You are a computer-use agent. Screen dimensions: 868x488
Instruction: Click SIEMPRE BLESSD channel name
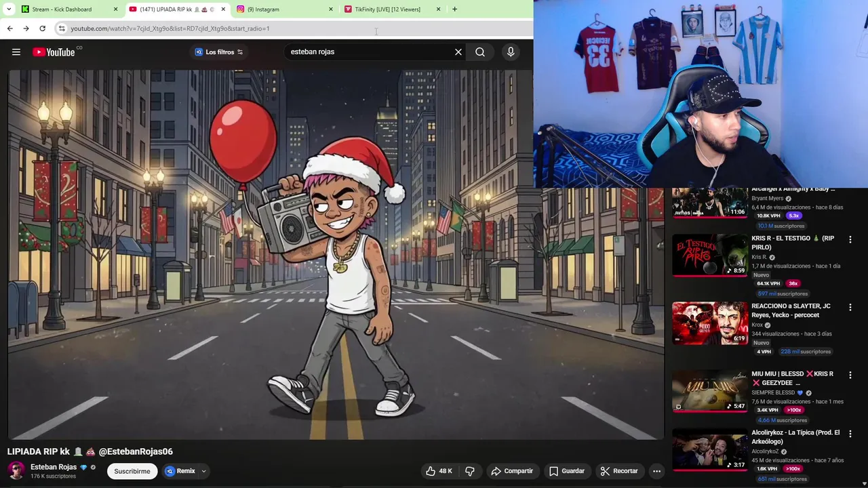coord(773,392)
